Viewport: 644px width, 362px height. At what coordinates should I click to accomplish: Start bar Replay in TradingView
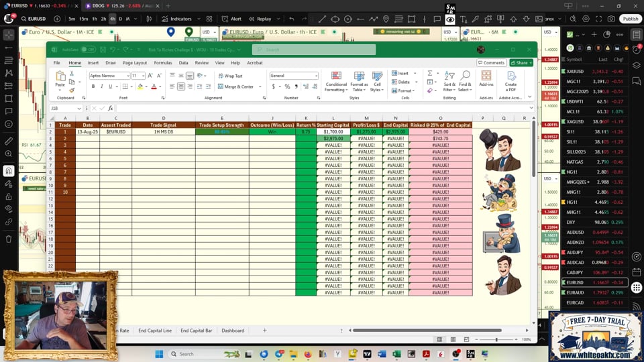tap(260, 19)
